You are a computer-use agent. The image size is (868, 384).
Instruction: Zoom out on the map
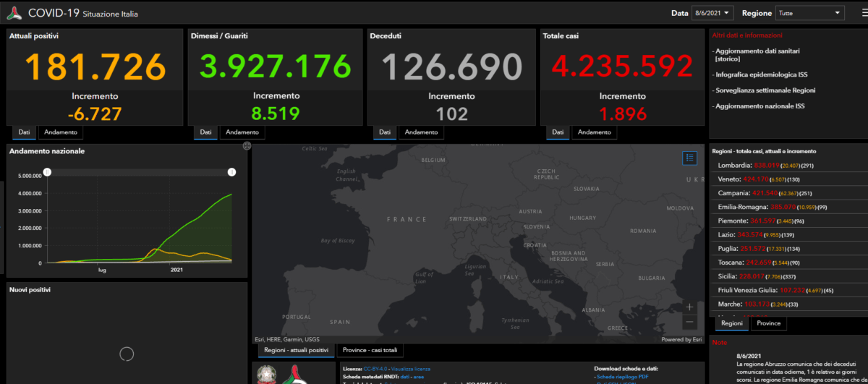pos(689,322)
